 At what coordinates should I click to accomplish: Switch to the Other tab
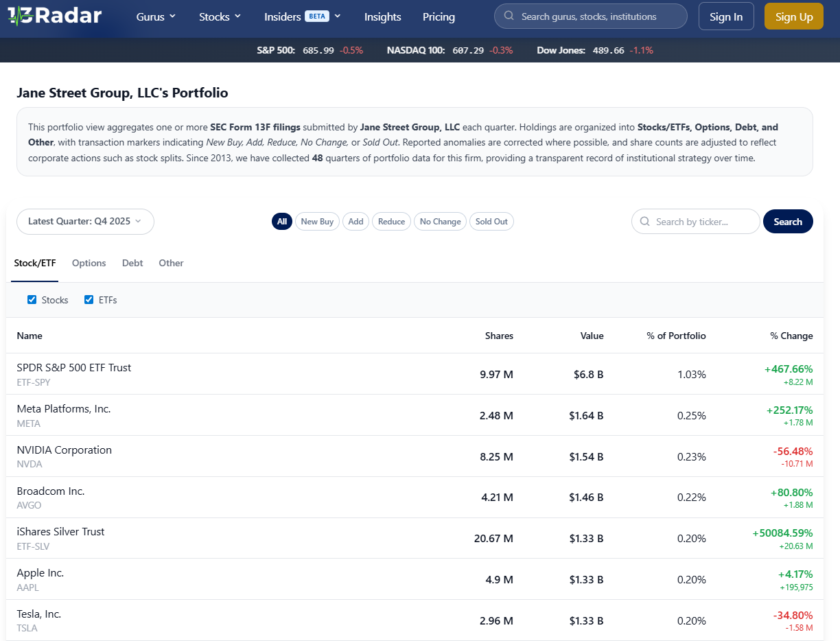tap(171, 263)
